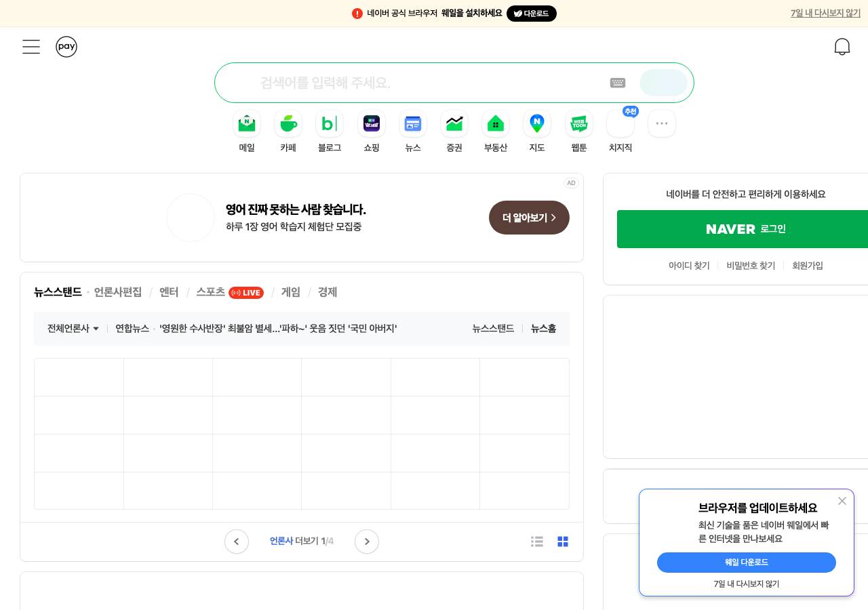Open the hamburger menu
The image size is (868, 610).
coord(31,47)
